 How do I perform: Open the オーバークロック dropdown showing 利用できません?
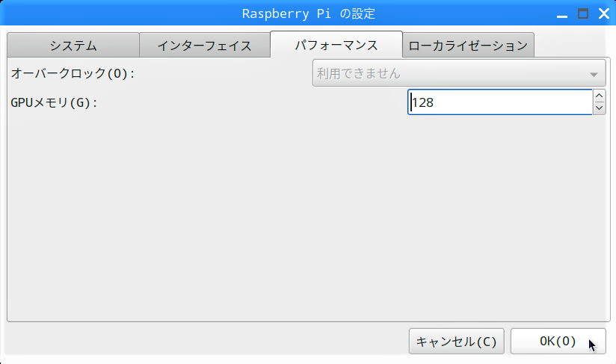459,73
